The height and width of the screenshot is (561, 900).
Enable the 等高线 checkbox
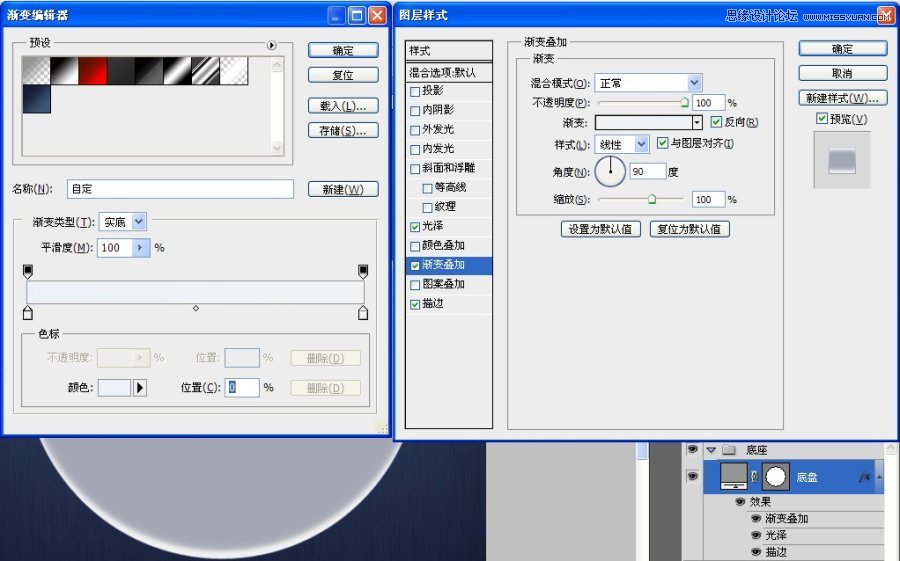coord(427,188)
